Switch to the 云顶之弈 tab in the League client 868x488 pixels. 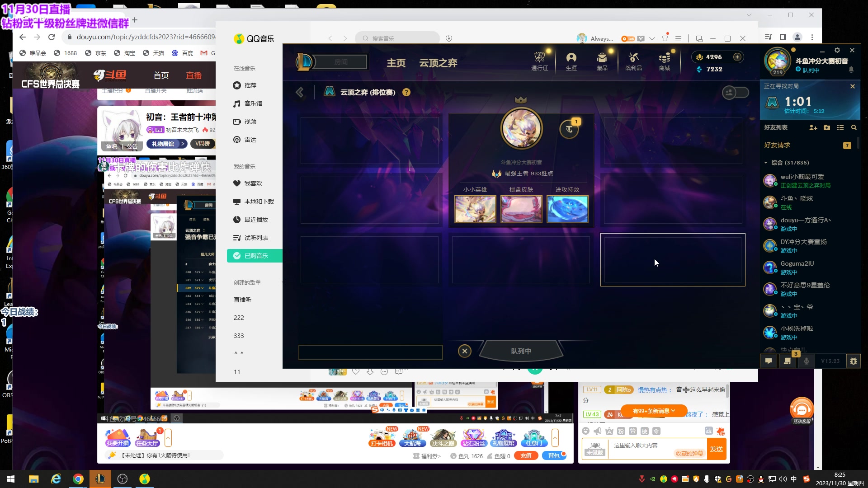coord(438,63)
